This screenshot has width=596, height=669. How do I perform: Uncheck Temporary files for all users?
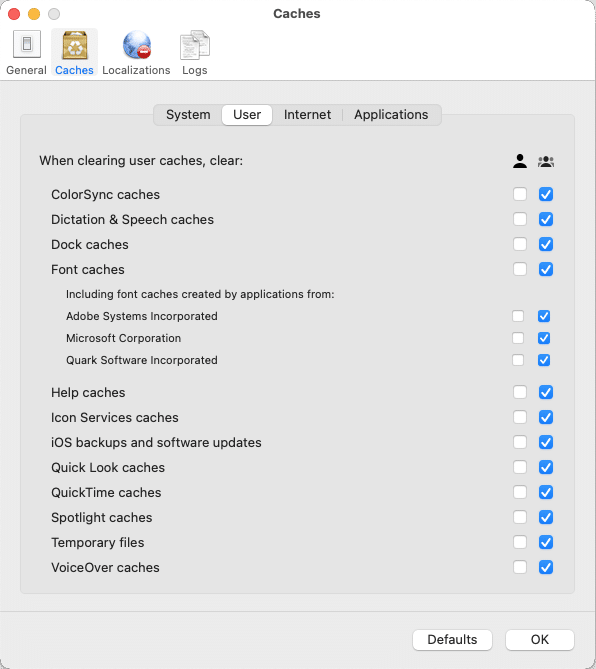click(546, 542)
